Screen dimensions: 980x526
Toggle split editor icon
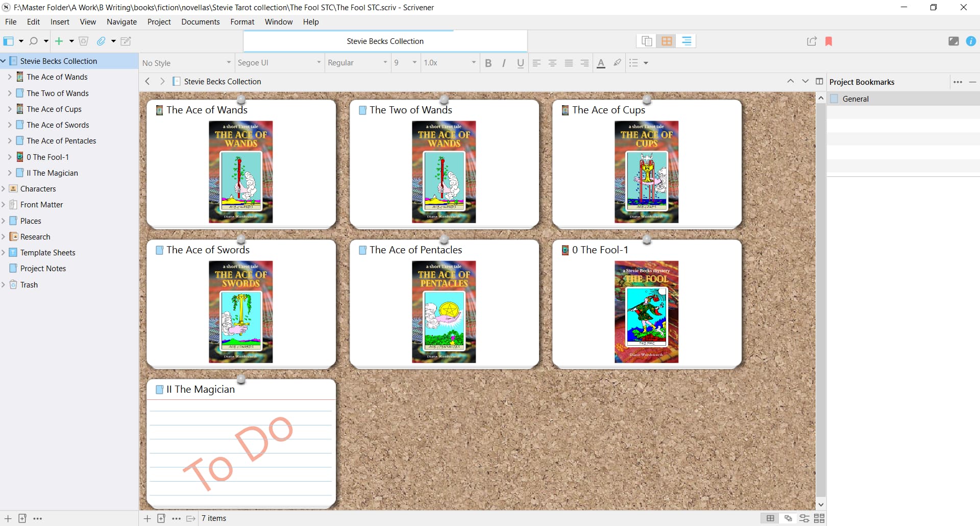coord(819,81)
